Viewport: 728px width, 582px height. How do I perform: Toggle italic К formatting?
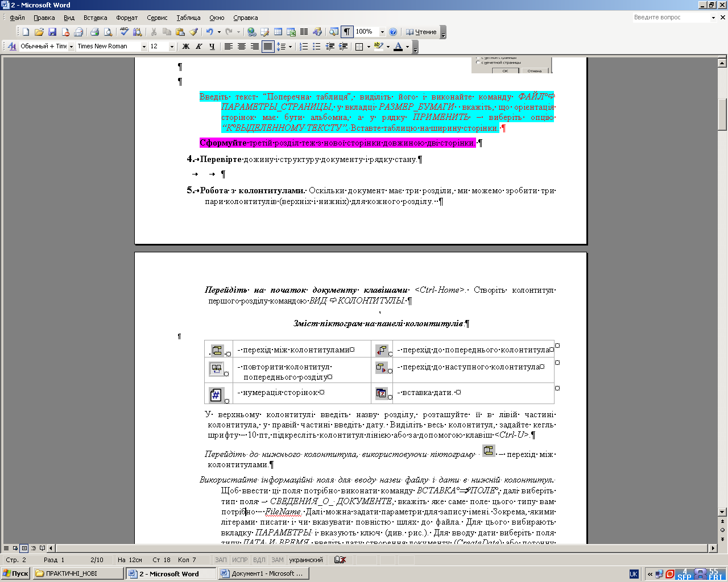click(198, 46)
